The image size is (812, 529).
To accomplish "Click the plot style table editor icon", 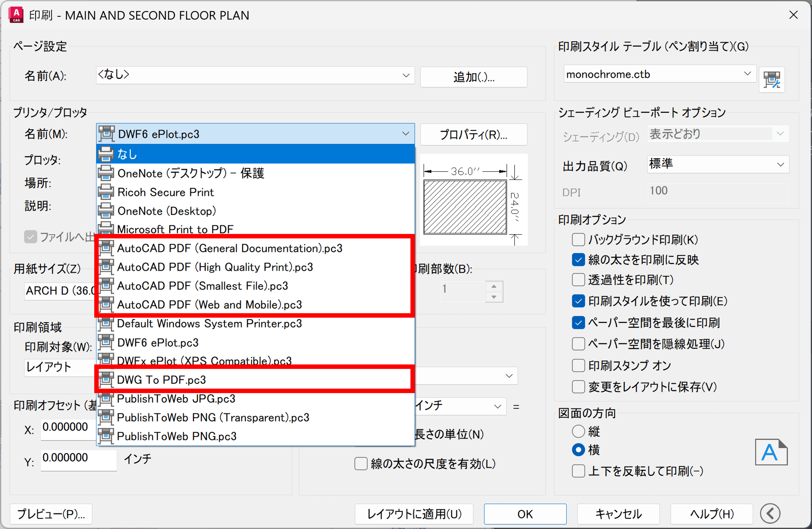I will coord(771,80).
